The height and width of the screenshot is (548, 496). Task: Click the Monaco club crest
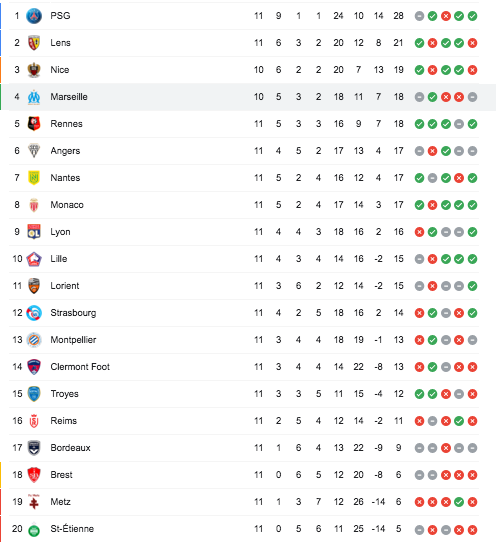[x=34, y=205]
